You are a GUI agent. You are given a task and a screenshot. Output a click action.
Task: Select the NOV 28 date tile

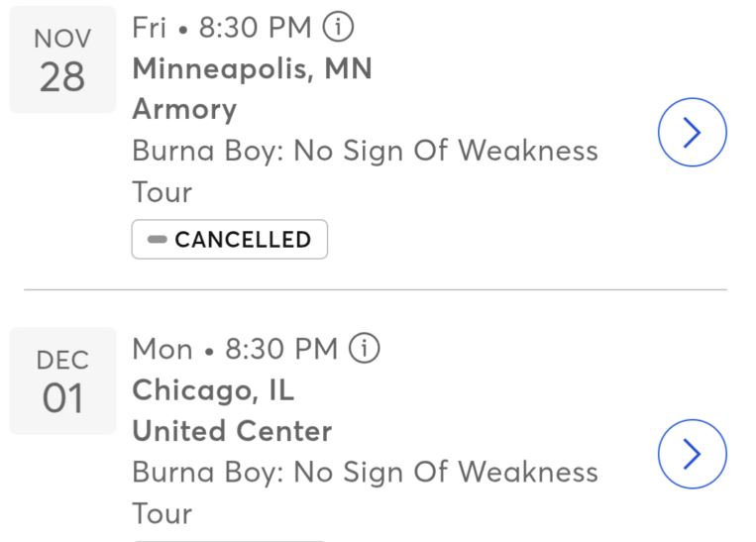point(62,59)
